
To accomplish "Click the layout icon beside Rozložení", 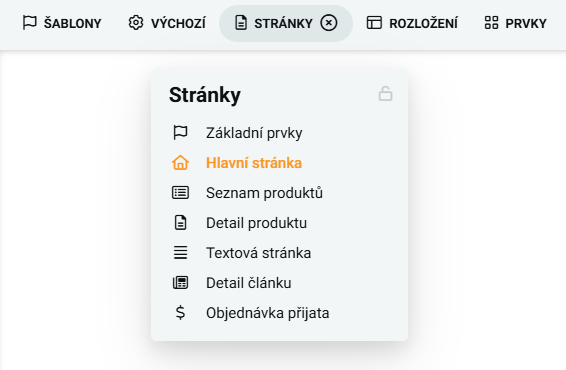I will (374, 23).
